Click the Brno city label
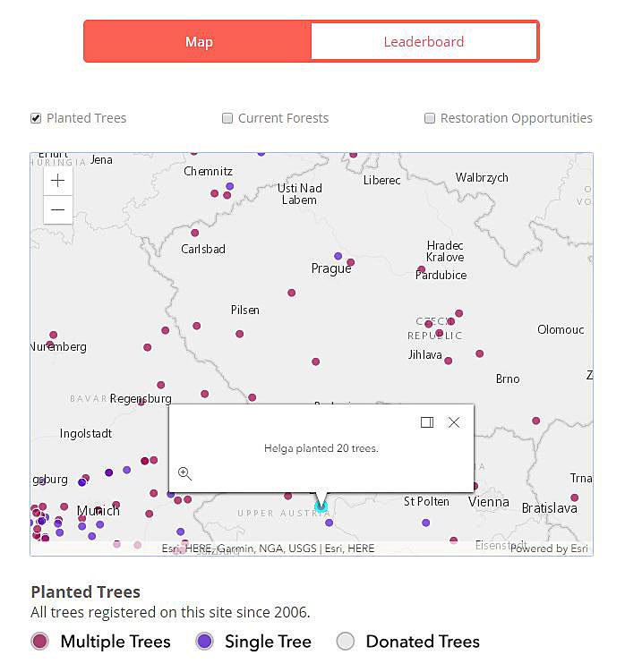 coord(508,379)
